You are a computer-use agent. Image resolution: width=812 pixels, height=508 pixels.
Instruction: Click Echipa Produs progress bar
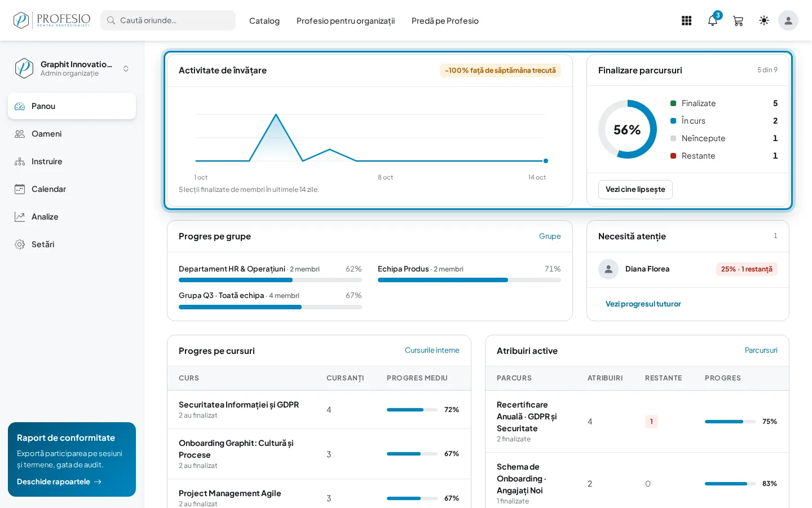469,280
